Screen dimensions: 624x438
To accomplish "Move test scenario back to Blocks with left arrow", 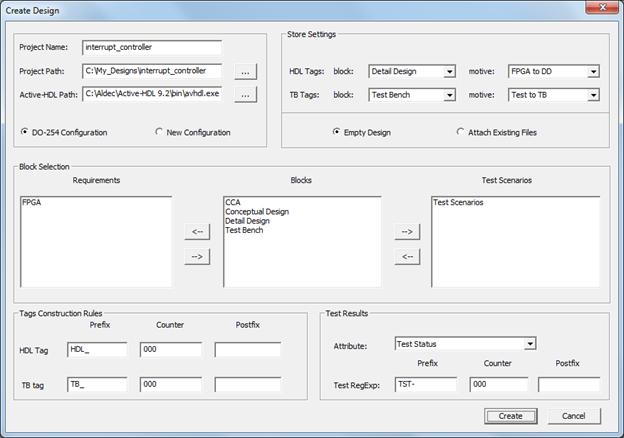I will coord(407,257).
